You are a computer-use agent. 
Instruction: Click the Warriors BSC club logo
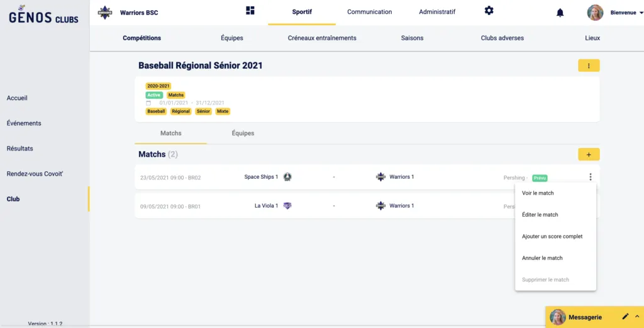point(105,13)
